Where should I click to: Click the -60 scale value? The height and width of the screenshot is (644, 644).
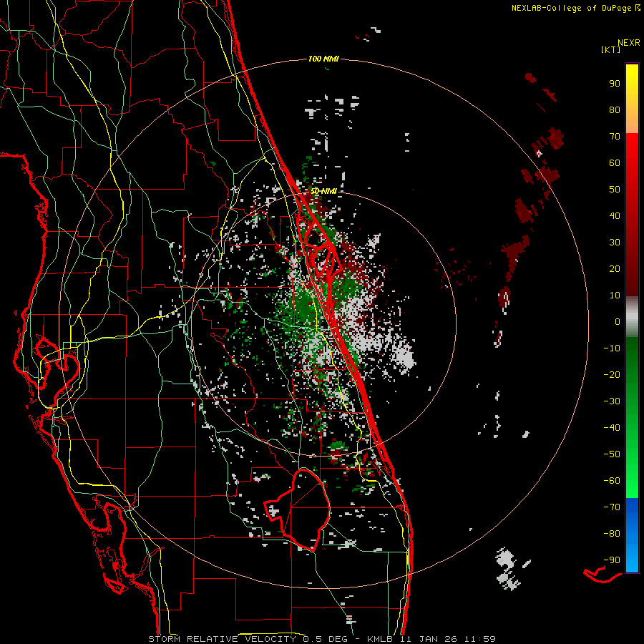click(x=612, y=481)
